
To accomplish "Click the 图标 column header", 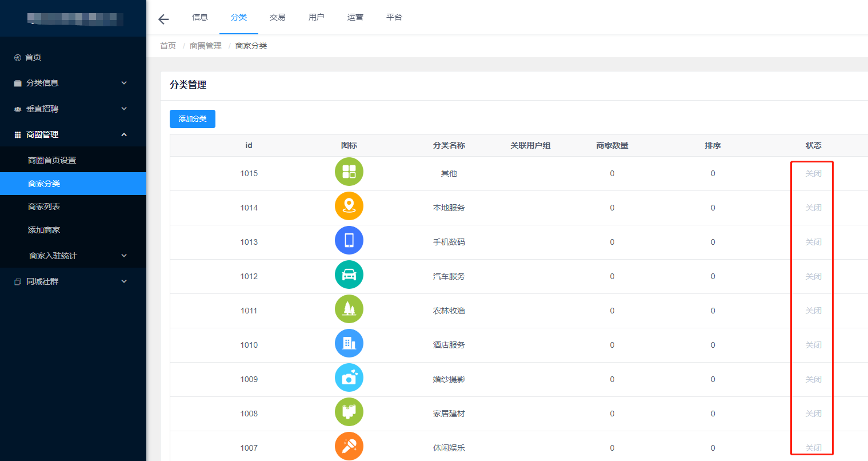I will (x=349, y=145).
